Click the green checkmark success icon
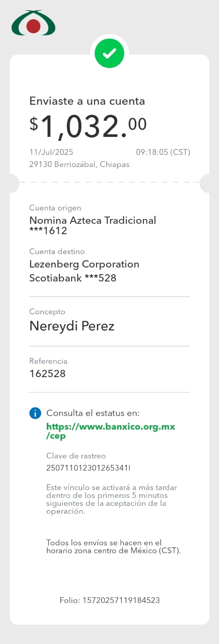 (109, 54)
